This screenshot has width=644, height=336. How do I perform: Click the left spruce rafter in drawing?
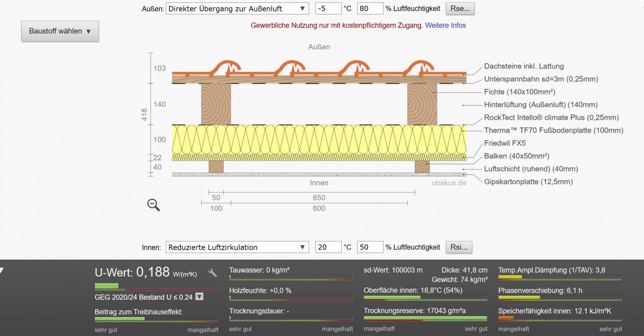coord(216,104)
